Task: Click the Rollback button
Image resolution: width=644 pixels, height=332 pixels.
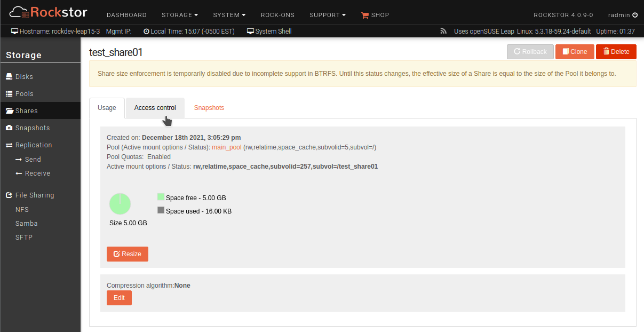Action: 530,52
